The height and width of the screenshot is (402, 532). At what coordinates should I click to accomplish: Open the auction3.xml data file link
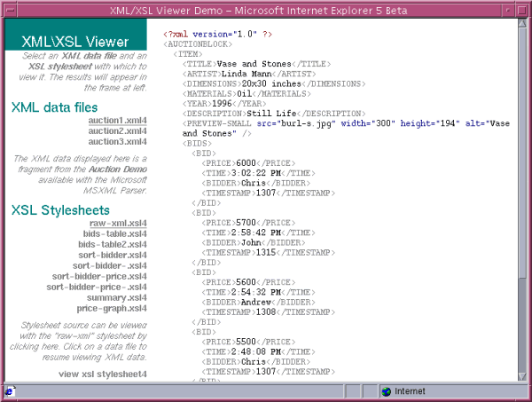(117, 142)
